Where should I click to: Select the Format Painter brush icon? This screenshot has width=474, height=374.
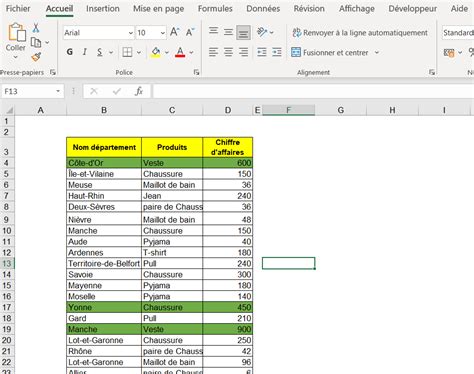tap(36, 57)
